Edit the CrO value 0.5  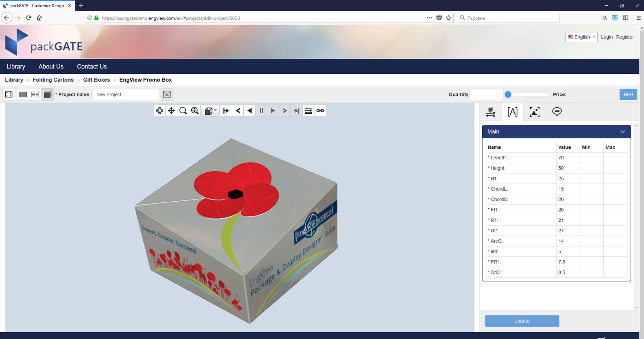point(568,272)
